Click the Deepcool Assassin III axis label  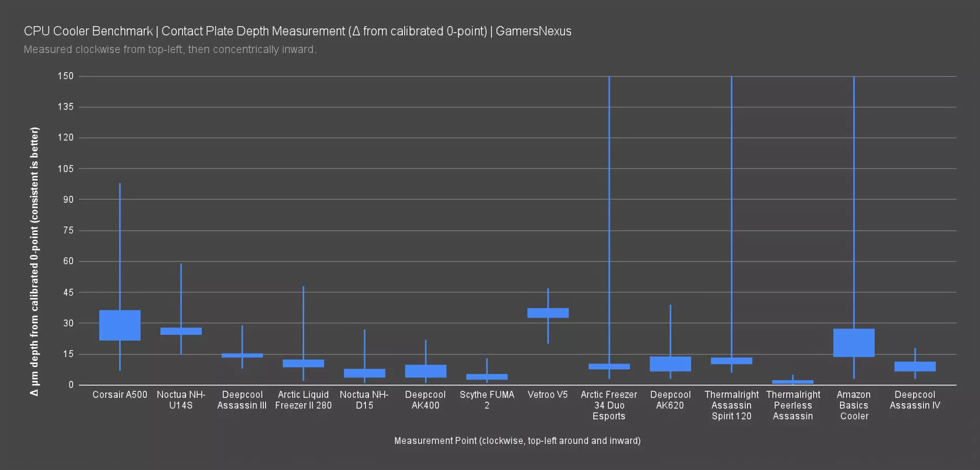coord(242,400)
